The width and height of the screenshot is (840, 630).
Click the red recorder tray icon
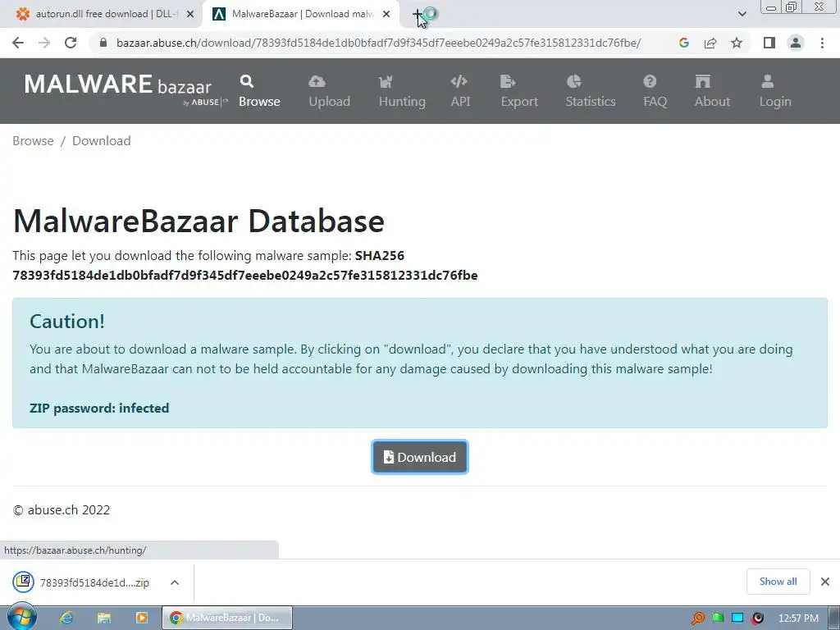[x=757, y=619]
